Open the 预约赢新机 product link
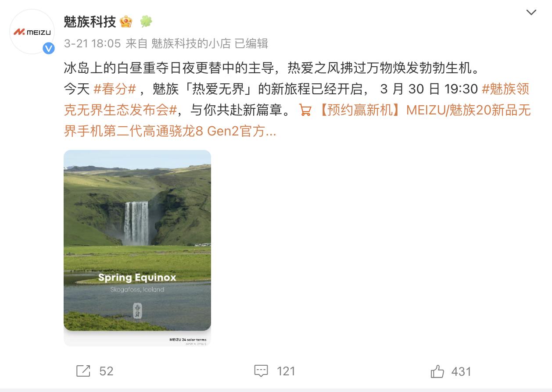Image resolution: width=552 pixels, height=392 pixels. (x=298, y=121)
